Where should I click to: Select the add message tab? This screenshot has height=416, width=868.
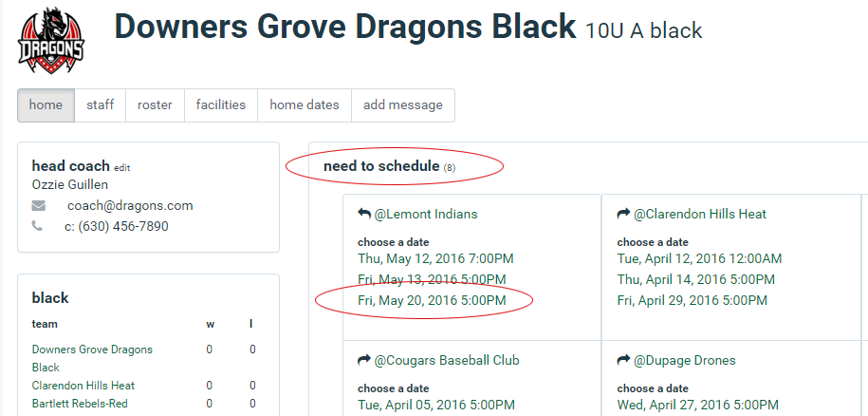pyautogui.click(x=403, y=105)
